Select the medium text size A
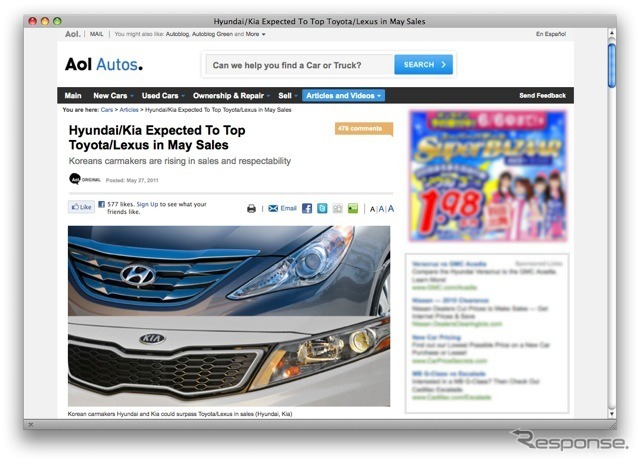This screenshot has width=640, height=462. coord(381,209)
